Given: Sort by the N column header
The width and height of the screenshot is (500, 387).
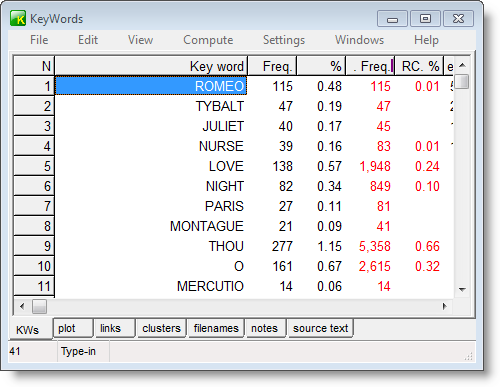Looking at the screenshot, I should pos(34,66).
